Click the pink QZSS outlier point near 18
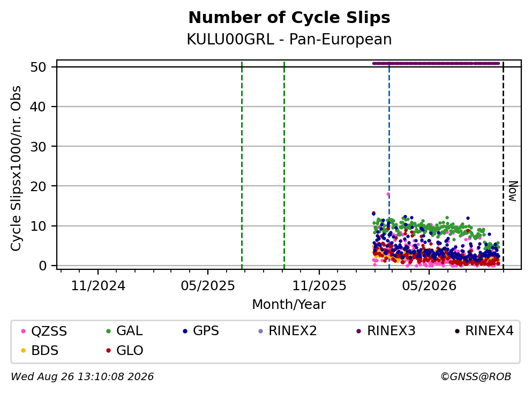 388,194
